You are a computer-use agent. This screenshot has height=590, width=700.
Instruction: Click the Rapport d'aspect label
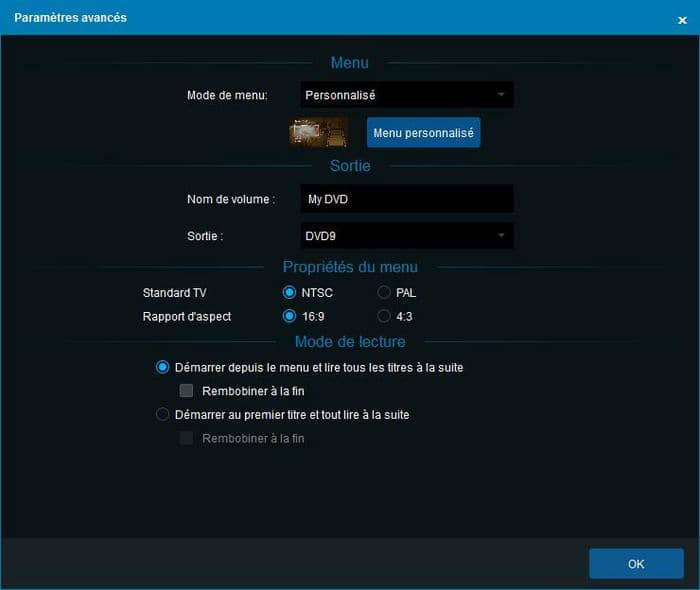(x=187, y=316)
